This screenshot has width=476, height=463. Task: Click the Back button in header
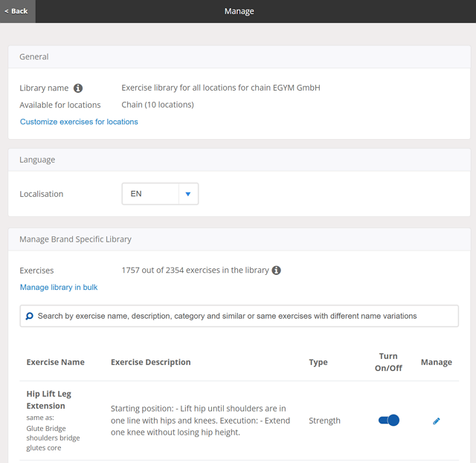click(16, 11)
